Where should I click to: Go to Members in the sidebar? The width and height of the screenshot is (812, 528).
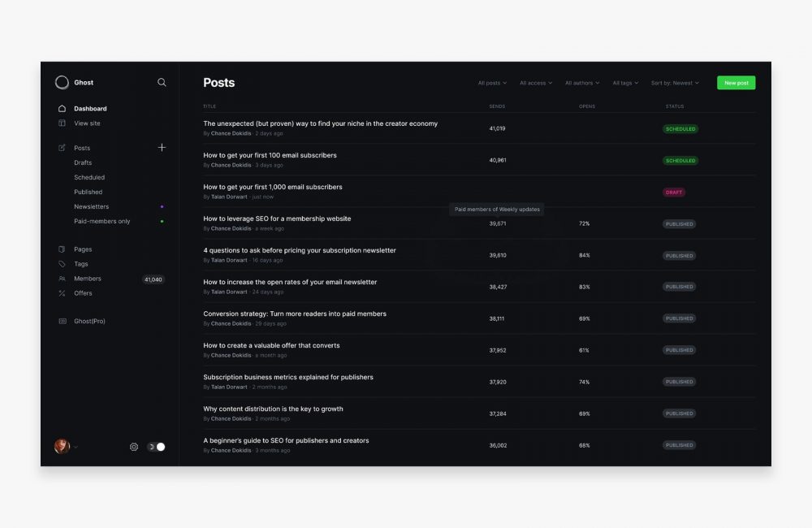88,279
